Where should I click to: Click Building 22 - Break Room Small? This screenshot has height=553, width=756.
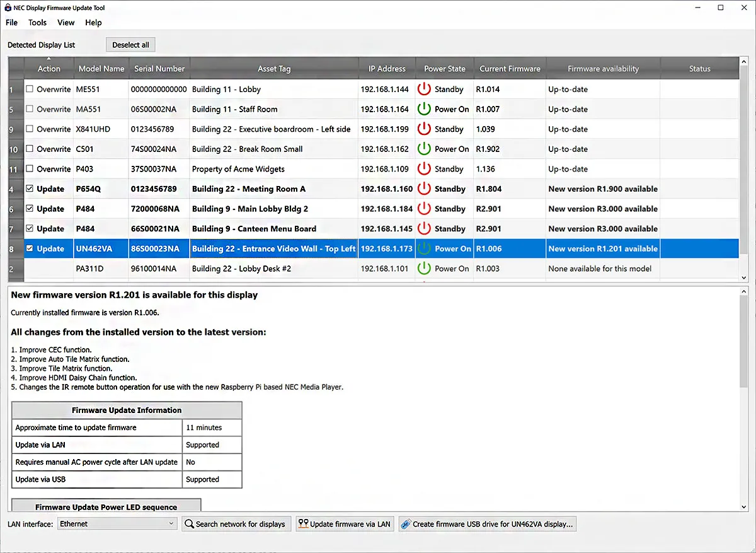247,149
